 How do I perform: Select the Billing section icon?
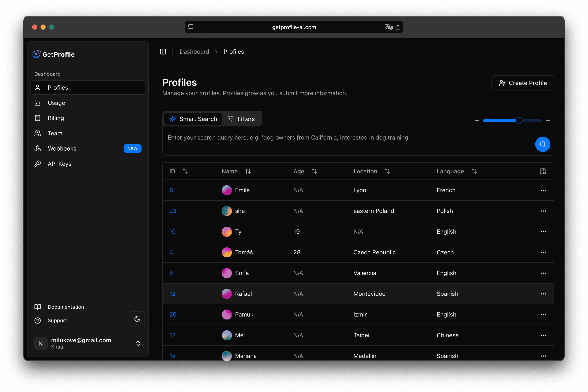pyautogui.click(x=37, y=118)
